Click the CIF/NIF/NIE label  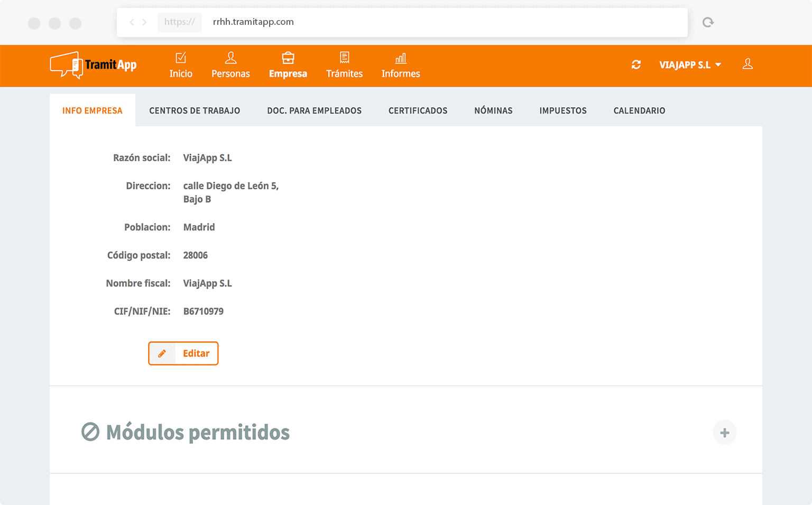point(142,311)
